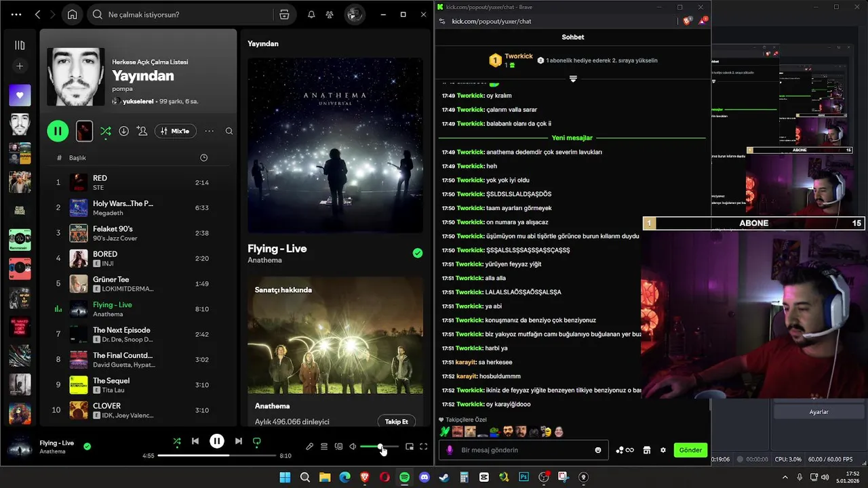The image size is (868, 488).
Task: Select the Holy Wars track by Megadeth
Action: click(139, 207)
